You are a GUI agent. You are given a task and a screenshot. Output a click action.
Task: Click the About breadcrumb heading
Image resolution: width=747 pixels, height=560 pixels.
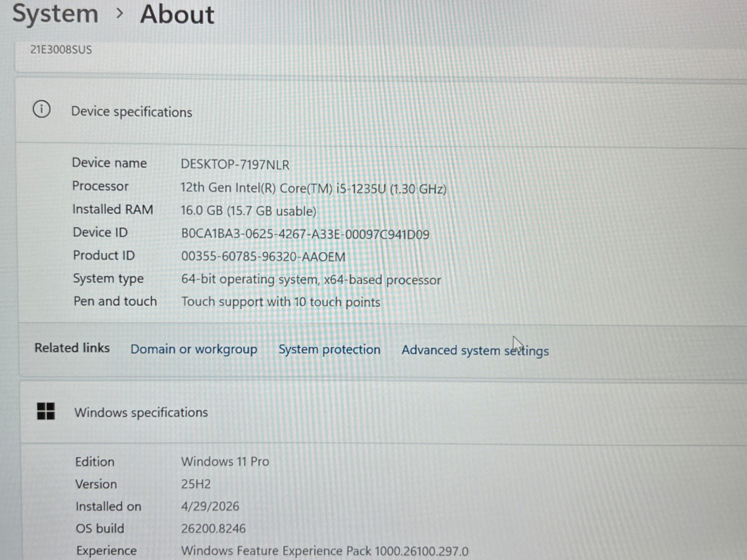tap(177, 14)
